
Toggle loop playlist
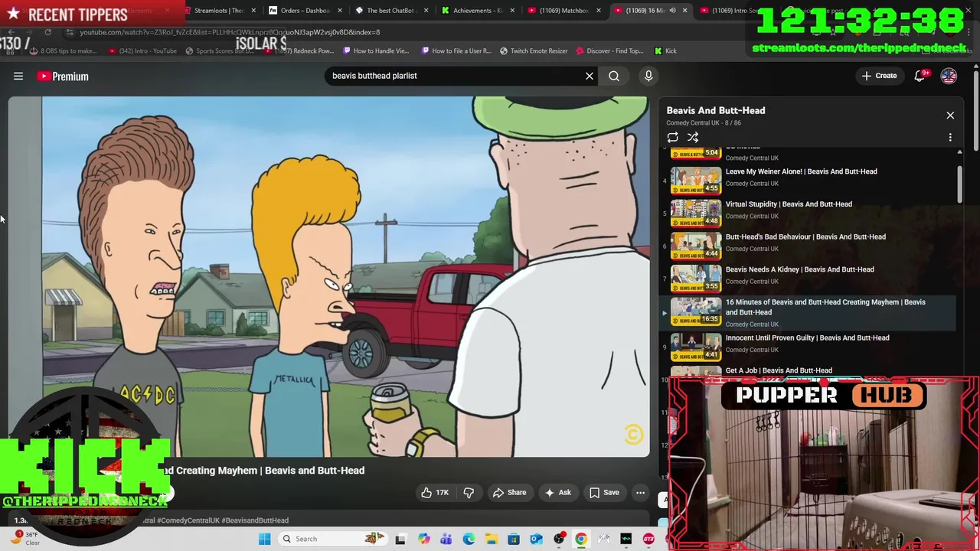pyautogui.click(x=672, y=138)
